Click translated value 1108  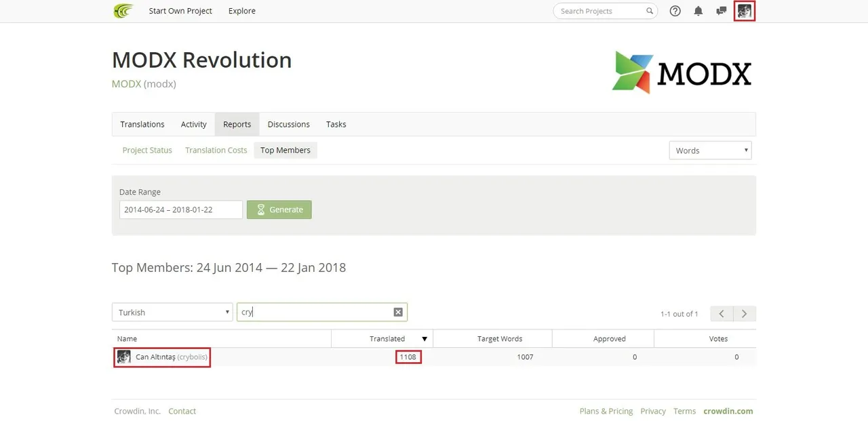[408, 357]
